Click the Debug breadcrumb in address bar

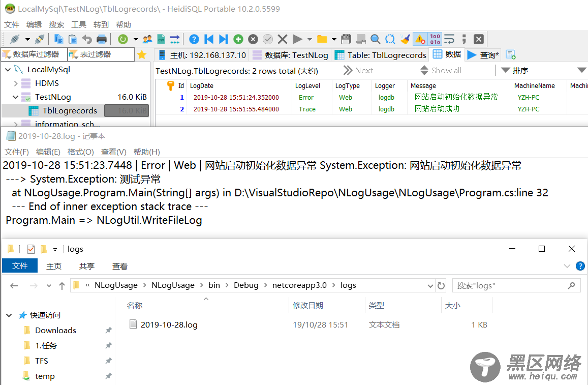click(x=246, y=285)
